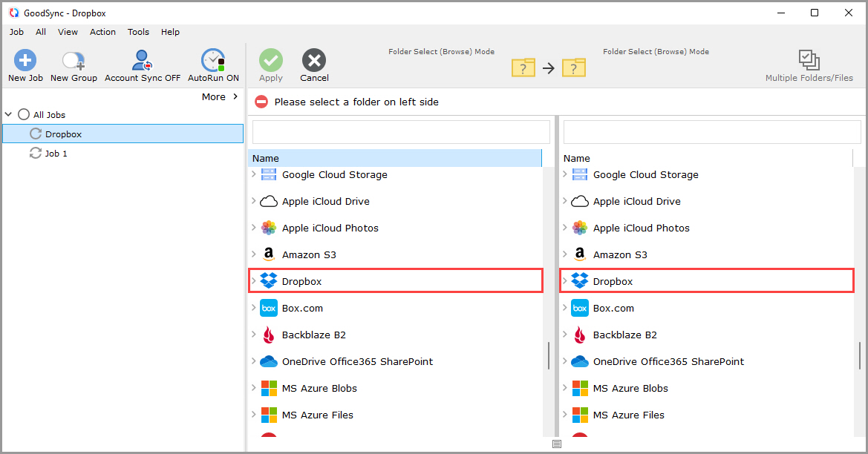This screenshot has height=454, width=868.
Task: Open the Action menu
Action: (x=103, y=32)
